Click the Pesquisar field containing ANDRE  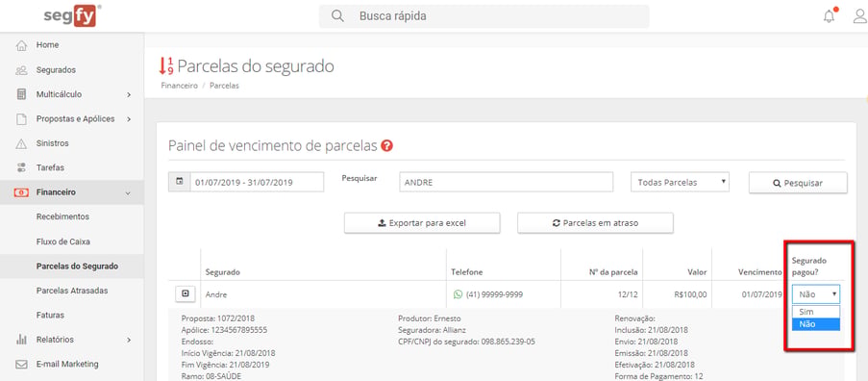[506, 182]
